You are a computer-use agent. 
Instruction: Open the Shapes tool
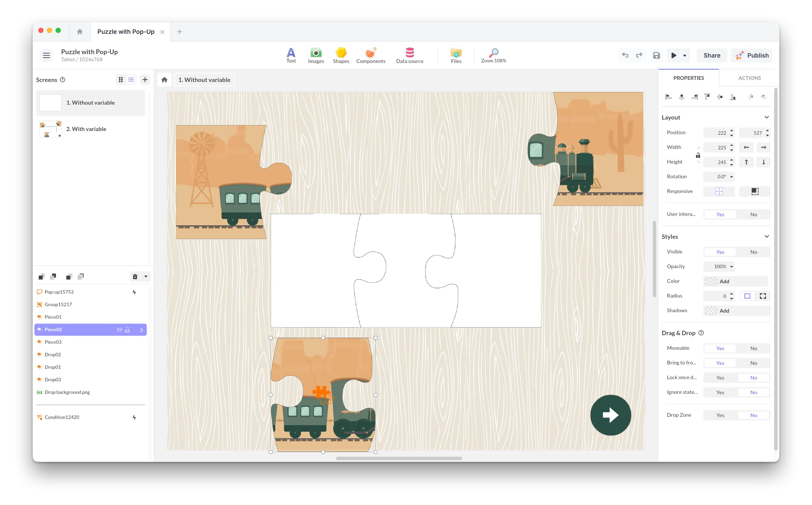click(341, 55)
